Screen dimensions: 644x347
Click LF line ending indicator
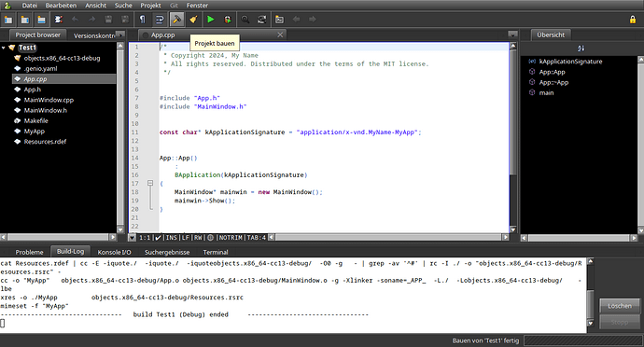185,237
